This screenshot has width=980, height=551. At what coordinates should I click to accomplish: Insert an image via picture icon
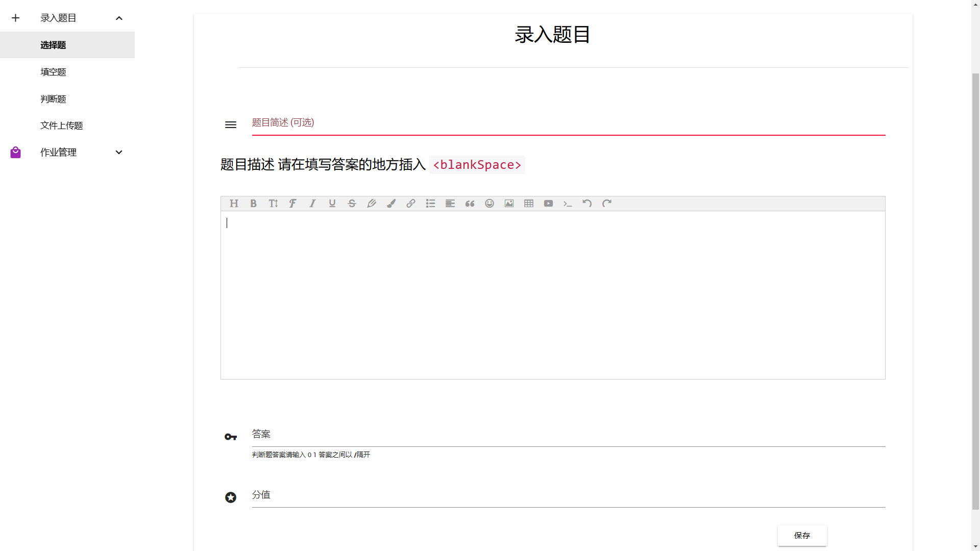(x=509, y=204)
